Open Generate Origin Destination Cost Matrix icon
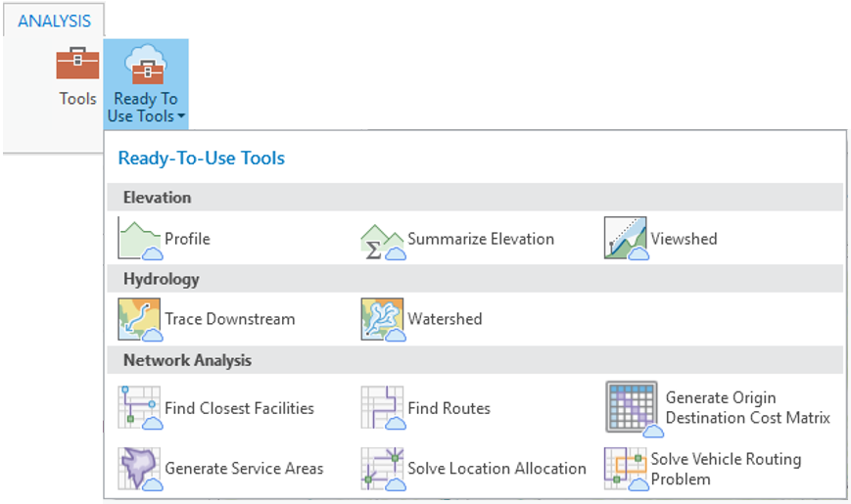Viewport: 851px width, 504px height. click(x=634, y=408)
